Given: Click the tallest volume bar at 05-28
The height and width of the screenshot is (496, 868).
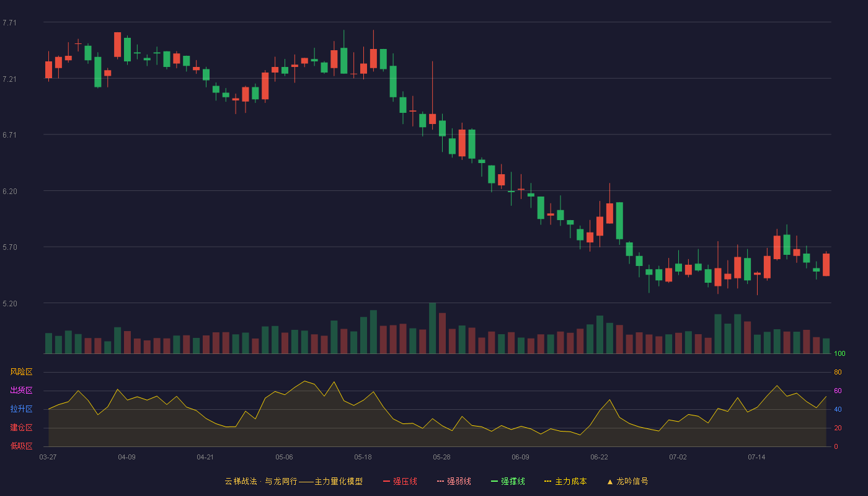Looking at the screenshot, I should point(432,329).
